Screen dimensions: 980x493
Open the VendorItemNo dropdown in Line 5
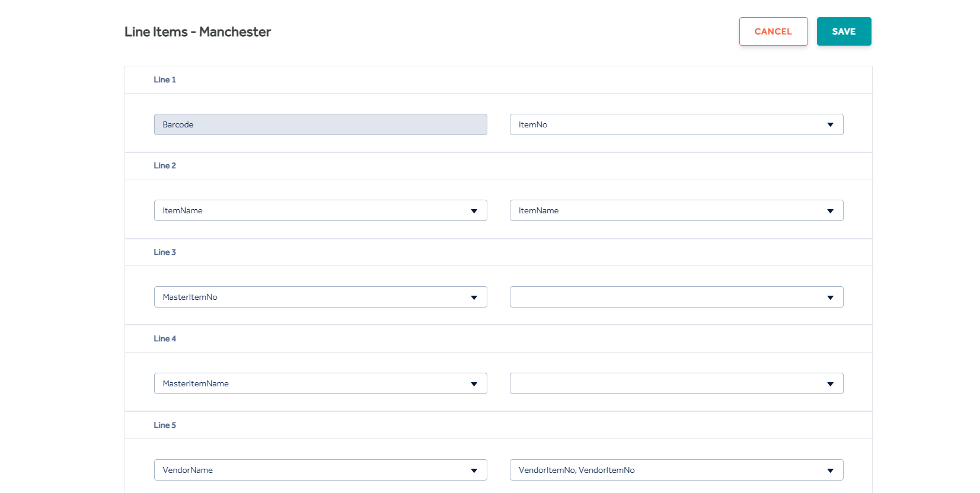tap(676, 470)
